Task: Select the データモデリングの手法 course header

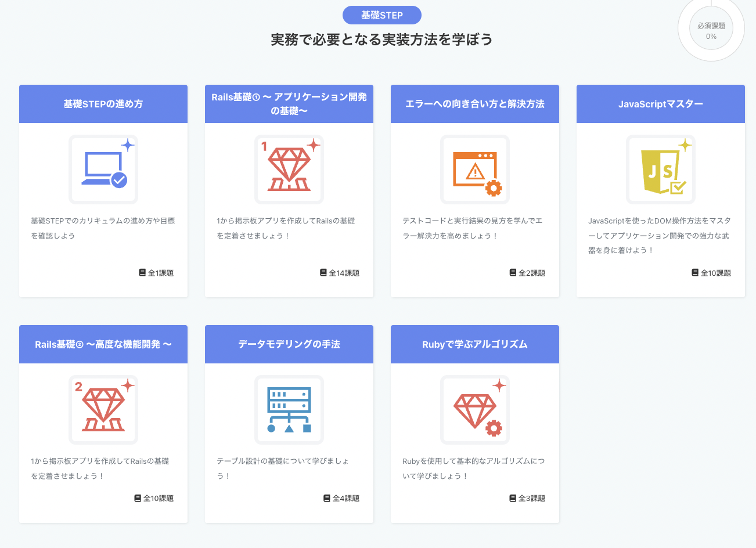Action: click(289, 344)
